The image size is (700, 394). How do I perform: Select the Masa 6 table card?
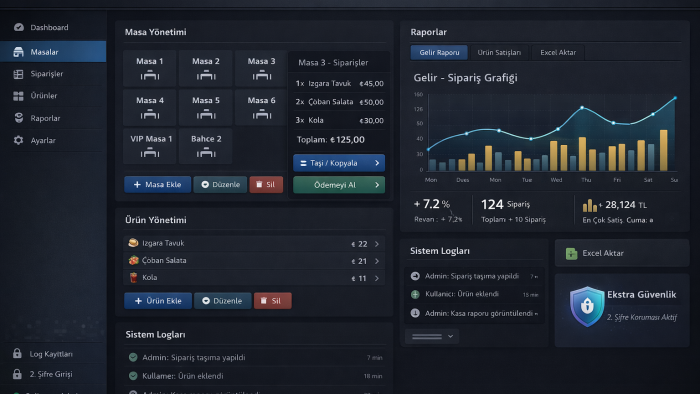261,107
